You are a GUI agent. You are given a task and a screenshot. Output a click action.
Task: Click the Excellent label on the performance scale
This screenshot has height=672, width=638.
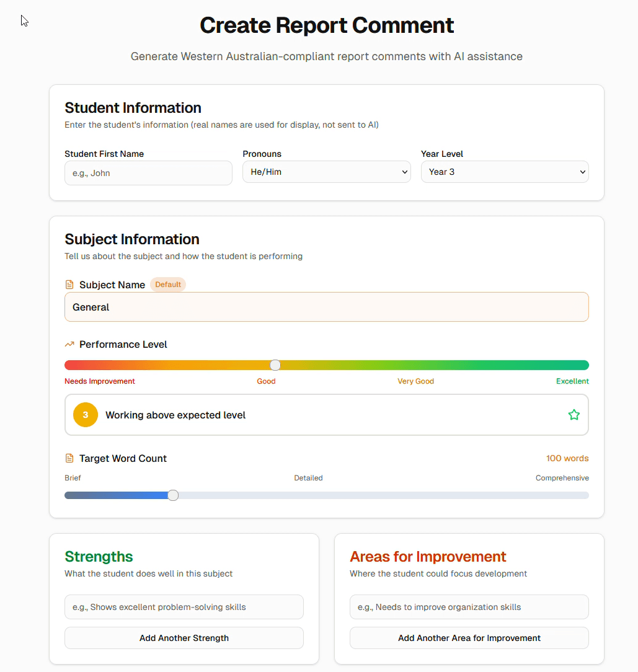pyautogui.click(x=572, y=381)
